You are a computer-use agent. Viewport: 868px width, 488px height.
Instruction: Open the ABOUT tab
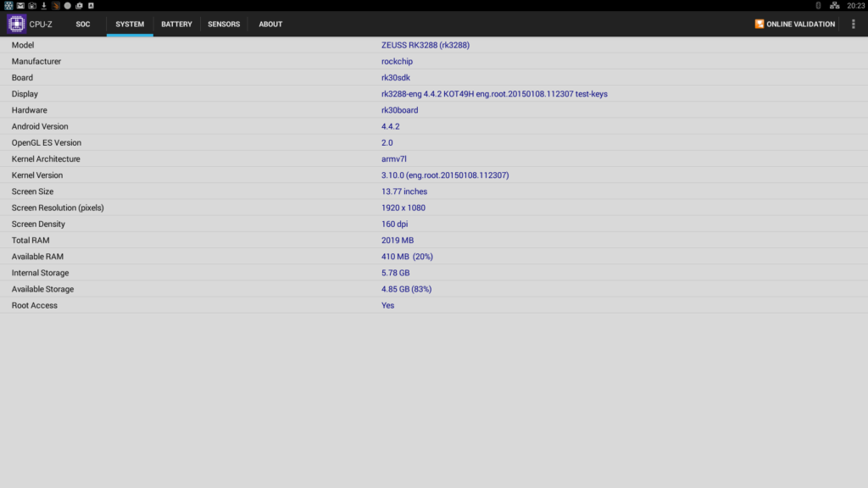(x=270, y=25)
